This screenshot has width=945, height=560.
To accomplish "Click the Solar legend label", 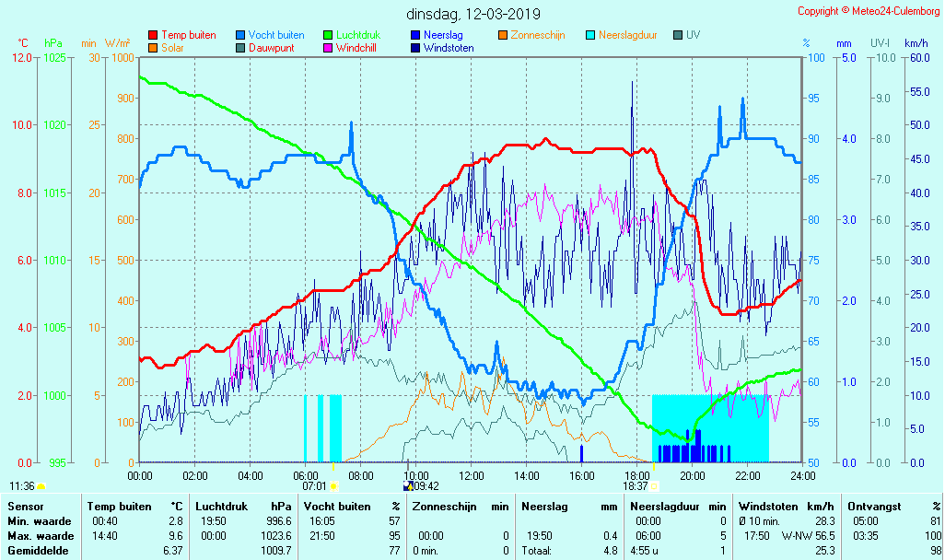I will pyautogui.click(x=172, y=48).
